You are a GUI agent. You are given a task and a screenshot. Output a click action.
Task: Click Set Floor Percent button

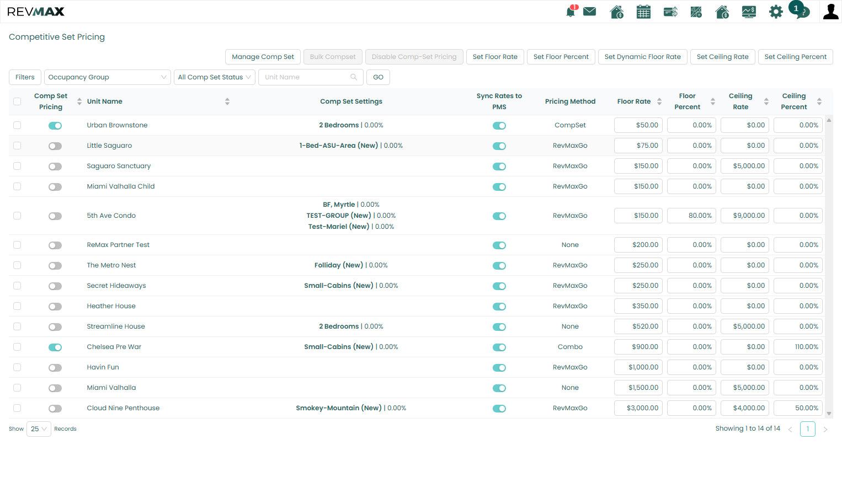point(561,57)
